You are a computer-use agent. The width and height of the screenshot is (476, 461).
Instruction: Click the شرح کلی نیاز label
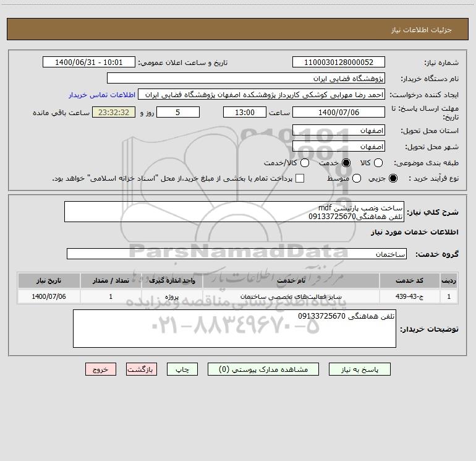(433, 212)
